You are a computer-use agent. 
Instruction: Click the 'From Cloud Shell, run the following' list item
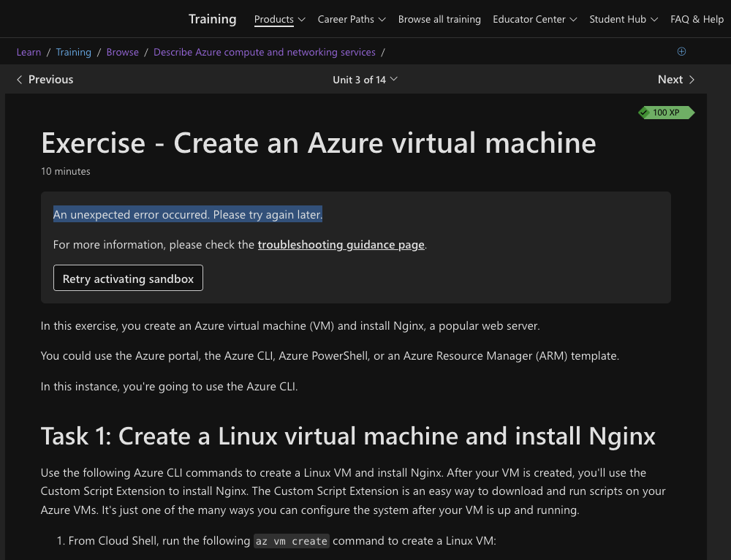click(282, 541)
